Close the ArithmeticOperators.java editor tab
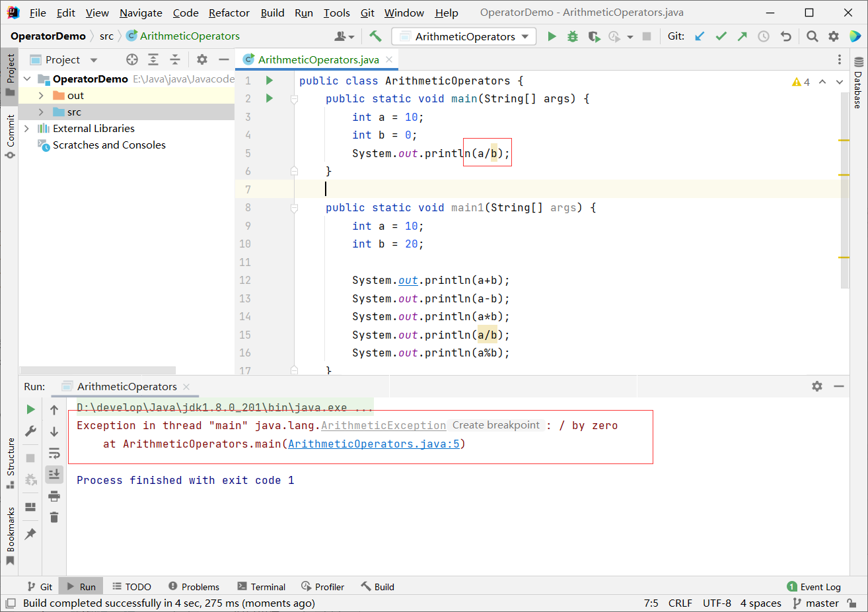 tap(389, 59)
